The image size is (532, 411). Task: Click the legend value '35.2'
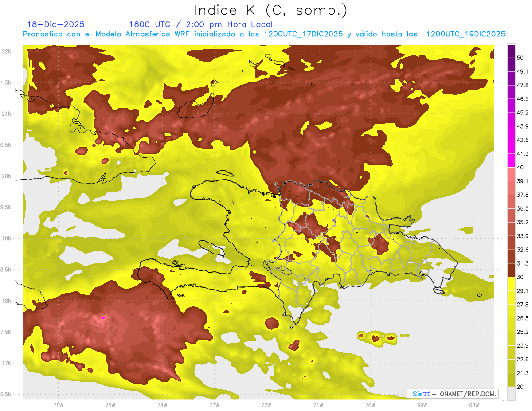(x=522, y=222)
